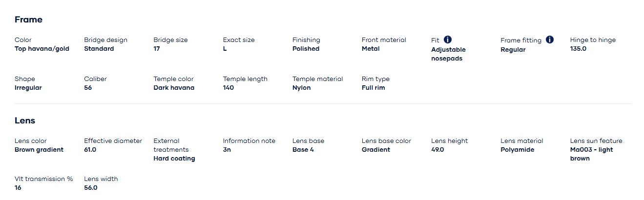Click the Frame section heading

point(28,20)
